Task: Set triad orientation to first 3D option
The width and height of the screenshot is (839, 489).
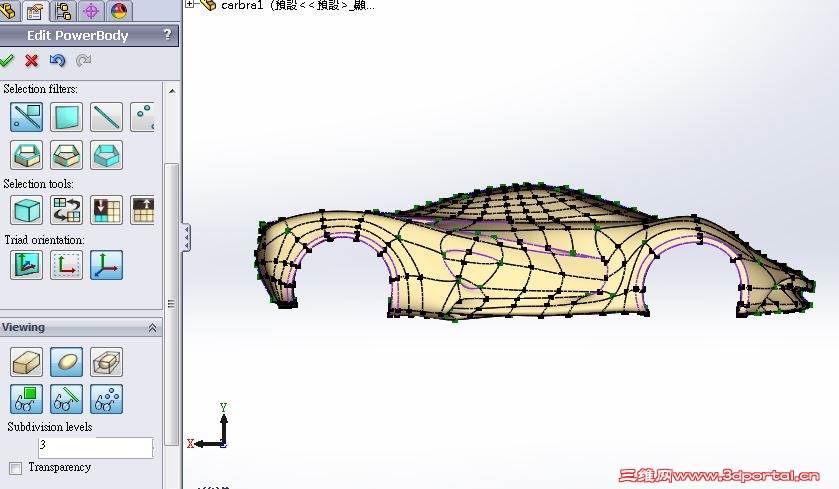Action: pyautogui.click(x=26, y=265)
